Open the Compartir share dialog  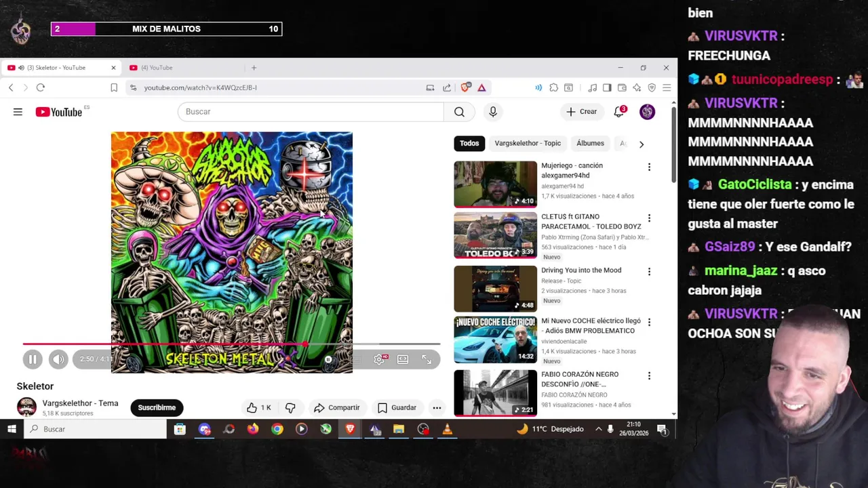pos(337,407)
